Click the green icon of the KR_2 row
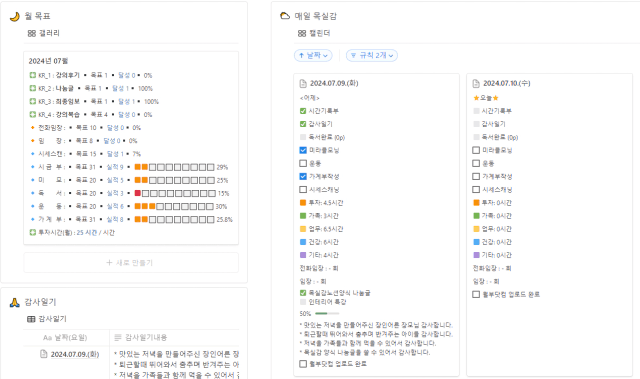 point(33,88)
